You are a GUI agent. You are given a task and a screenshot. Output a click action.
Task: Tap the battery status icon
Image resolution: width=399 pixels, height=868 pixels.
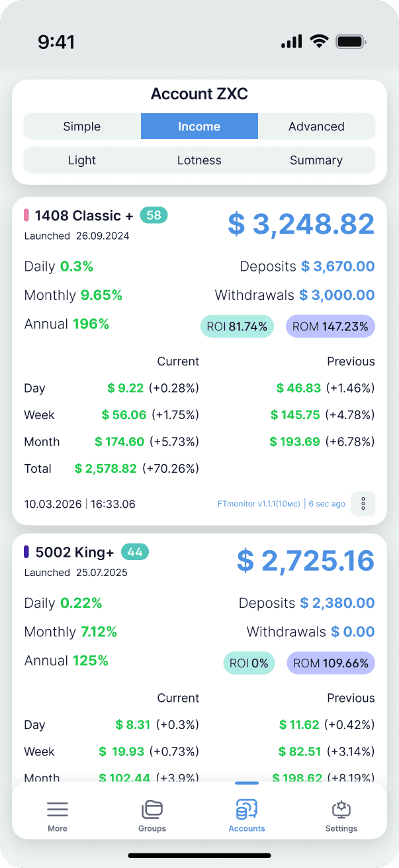pos(351,42)
